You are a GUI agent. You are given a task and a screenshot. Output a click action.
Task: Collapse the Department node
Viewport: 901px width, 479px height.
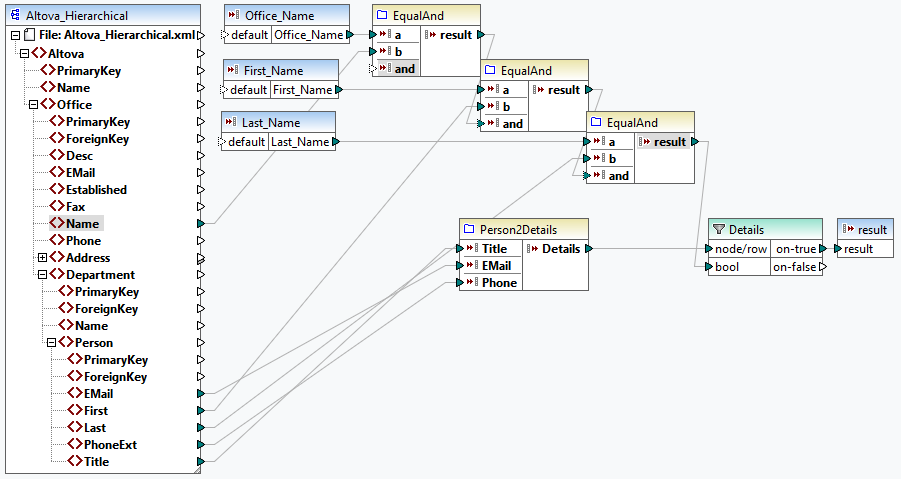(42, 275)
